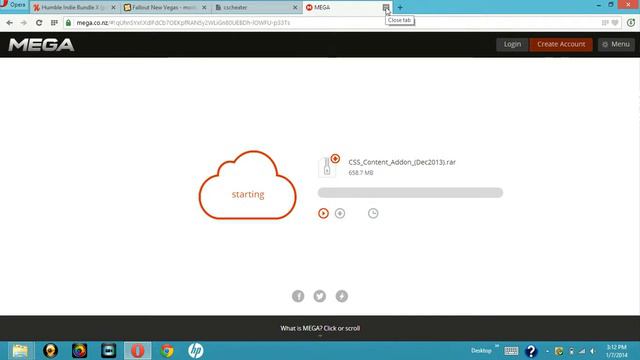Click the starting cloud graphic
640x360 pixels.
[x=247, y=185]
